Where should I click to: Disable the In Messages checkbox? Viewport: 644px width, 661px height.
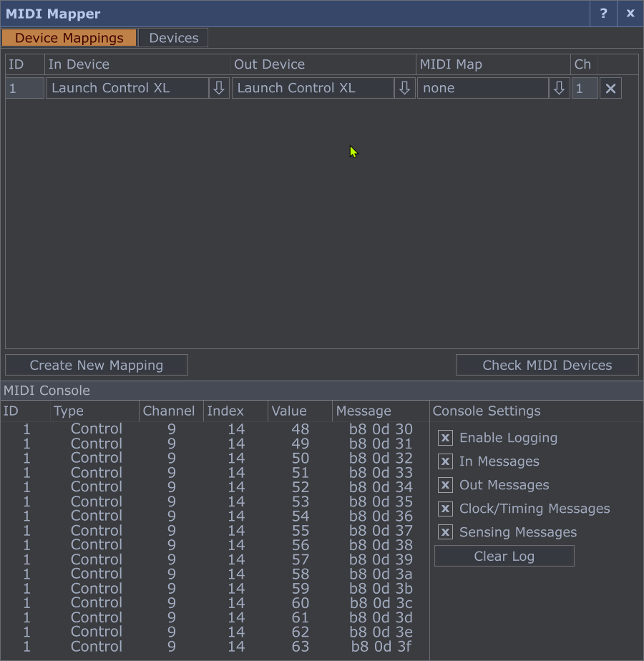coord(445,461)
